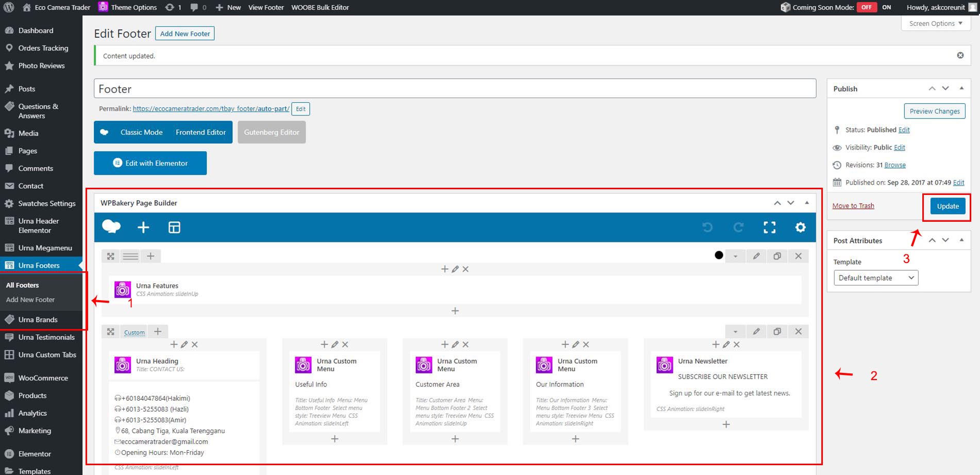Screen dimensions: 980x475
Task: Open WooCommerce in the sidebar menu
Action: pos(43,378)
